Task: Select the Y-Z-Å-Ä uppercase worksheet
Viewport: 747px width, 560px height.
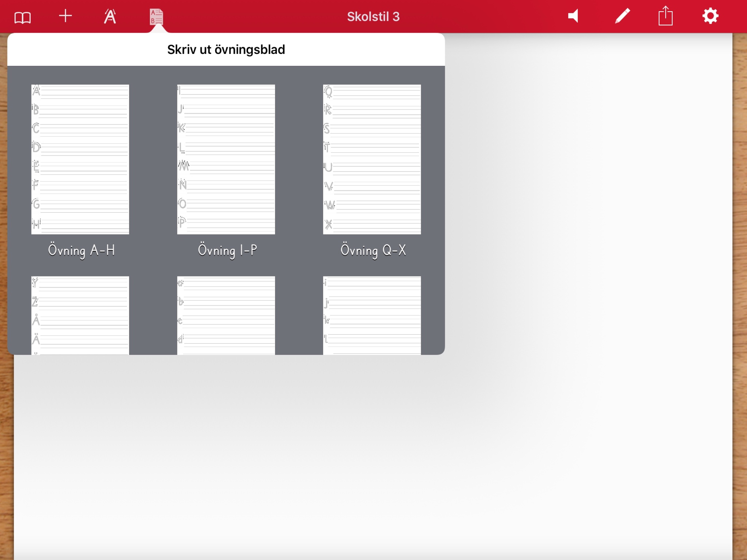Action: tap(80, 315)
